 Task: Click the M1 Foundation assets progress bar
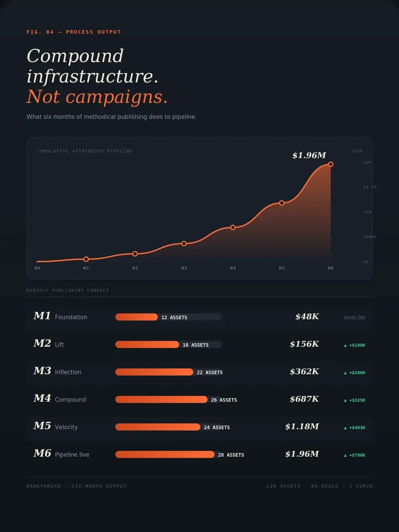[x=168, y=317]
